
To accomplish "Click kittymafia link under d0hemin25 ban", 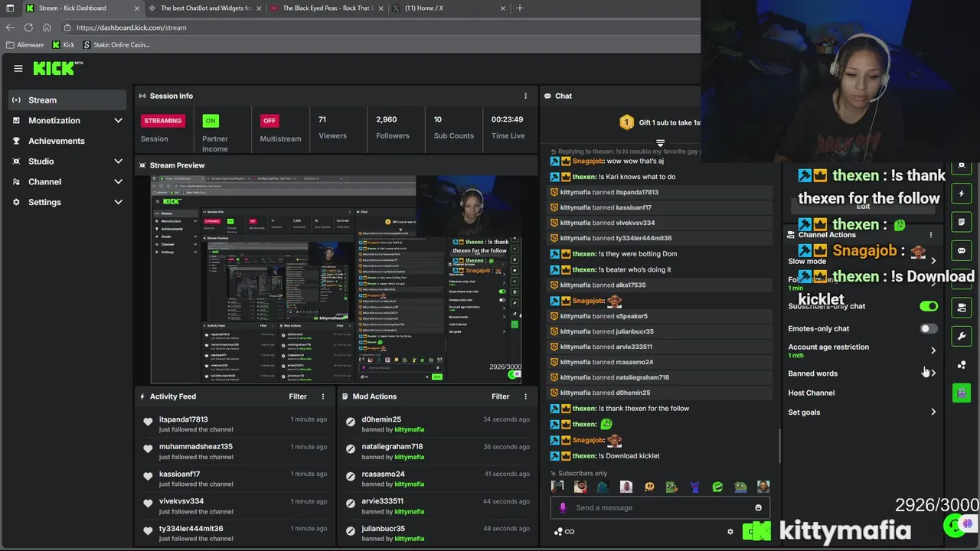I will click(x=409, y=429).
